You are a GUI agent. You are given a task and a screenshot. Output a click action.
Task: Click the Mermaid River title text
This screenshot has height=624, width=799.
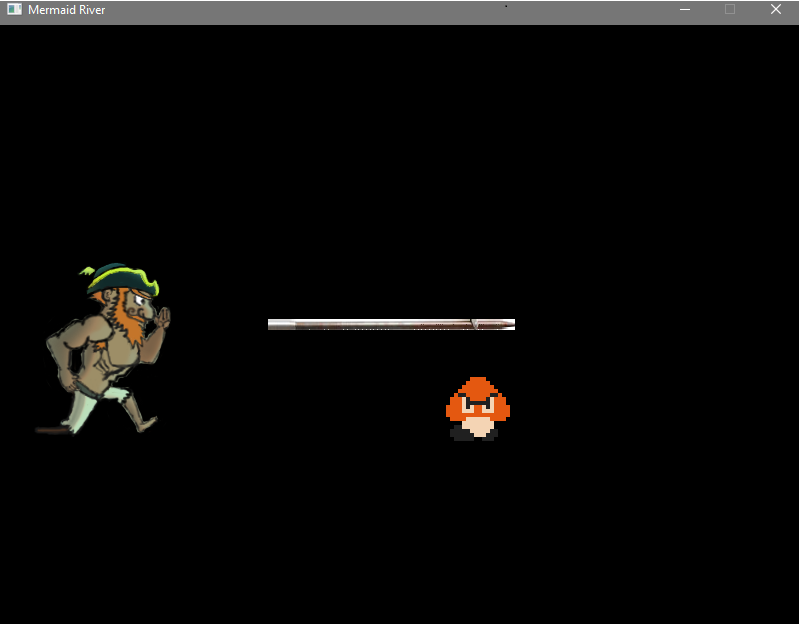point(66,10)
